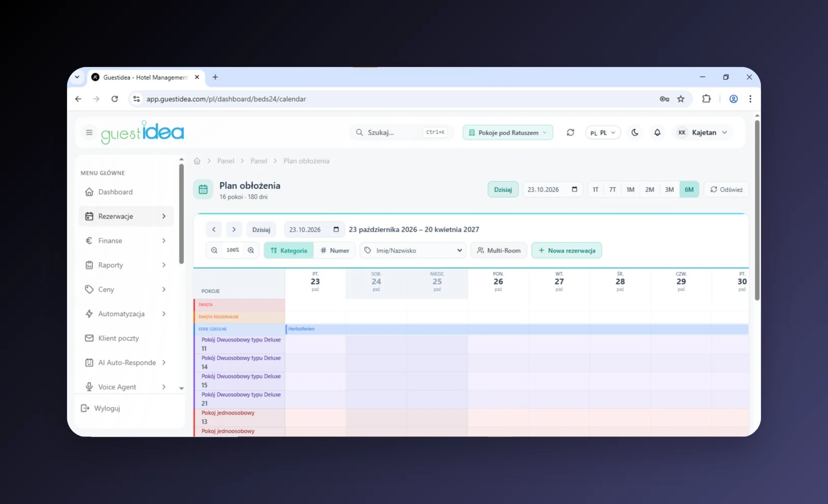Toggle dark mode with the moon icon

635,133
